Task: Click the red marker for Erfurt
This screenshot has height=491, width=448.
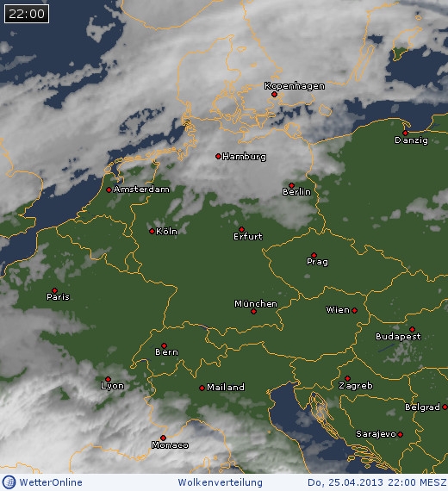Action: pos(241,229)
